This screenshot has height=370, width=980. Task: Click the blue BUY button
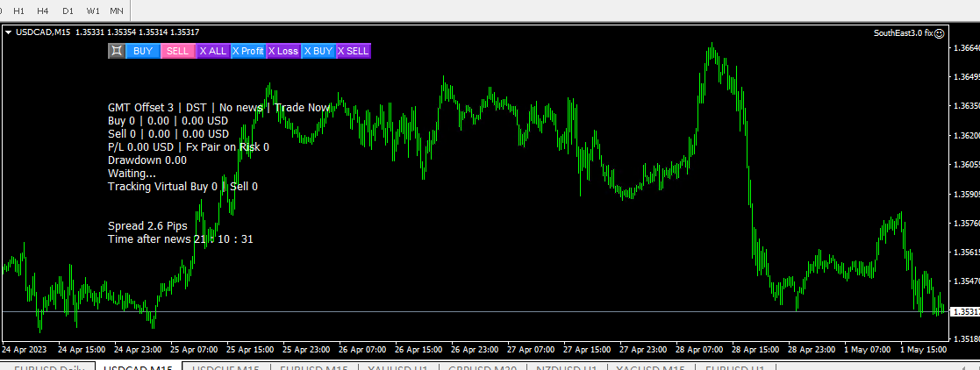143,51
